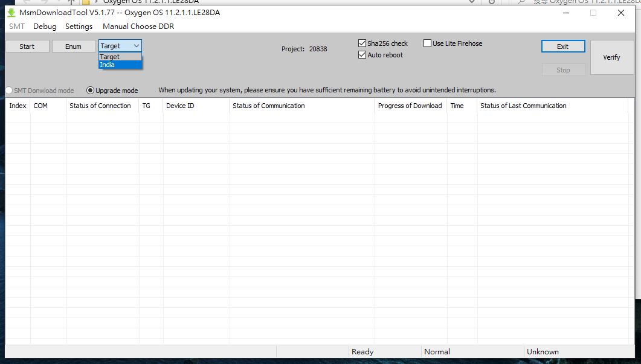Click the MsmDownloadTool green download app icon

11,13
